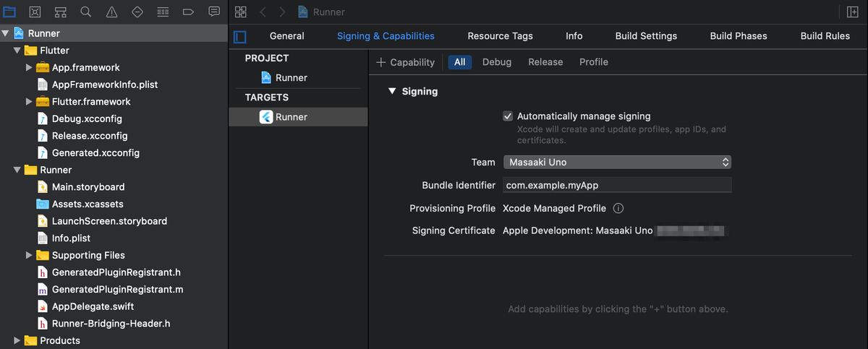
Task: Add editor with the split-pane icon
Action: [852, 12]
